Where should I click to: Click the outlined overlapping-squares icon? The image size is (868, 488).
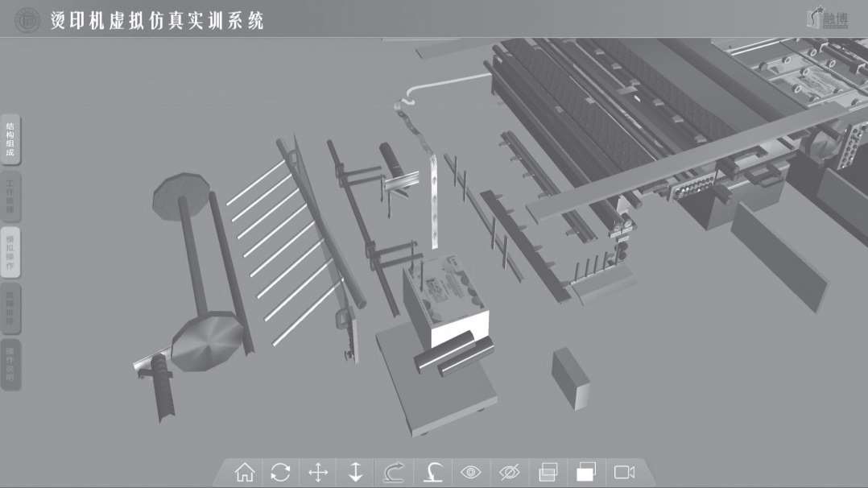(x=548, y=472)
